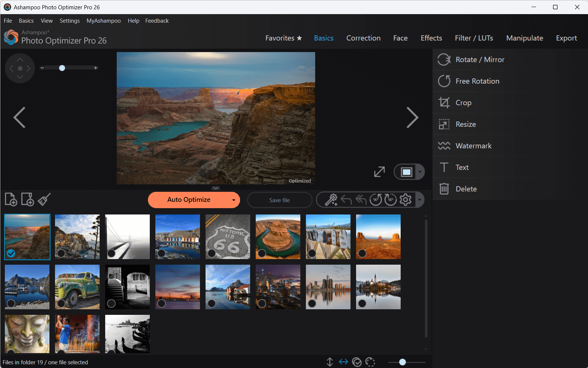Click the fullscreen expand arrow icon
Screen dimensions: 588x368
379,172
